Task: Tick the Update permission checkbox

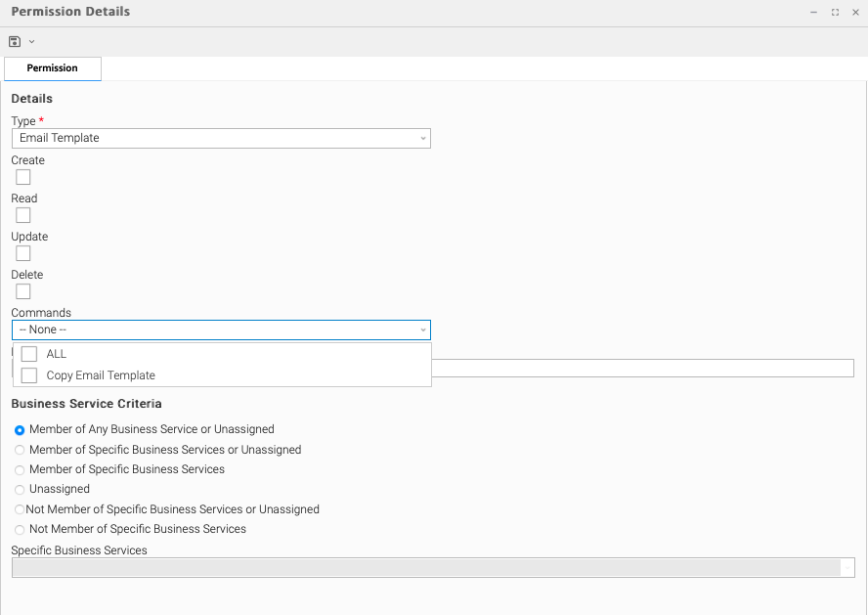Action: pyautogui.click(x=23, y=253)
